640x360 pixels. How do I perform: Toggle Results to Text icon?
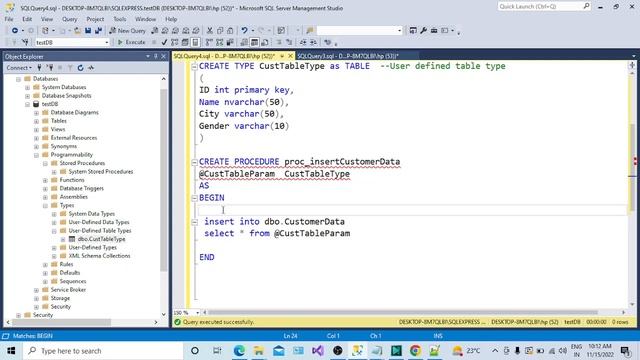[244, 42]
